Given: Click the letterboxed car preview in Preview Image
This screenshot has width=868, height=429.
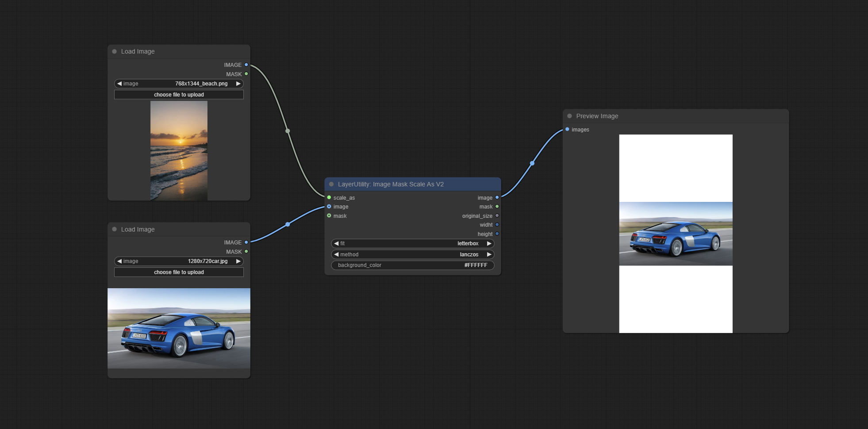Looking at the screenshot, I should [x=676, y=234].
